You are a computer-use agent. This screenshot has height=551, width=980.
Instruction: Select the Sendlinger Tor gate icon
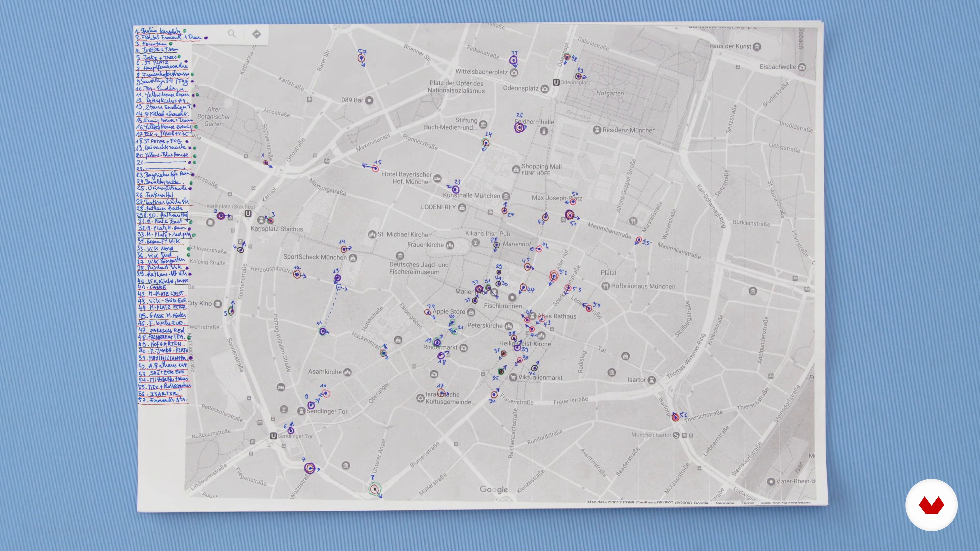click(301, 411)
